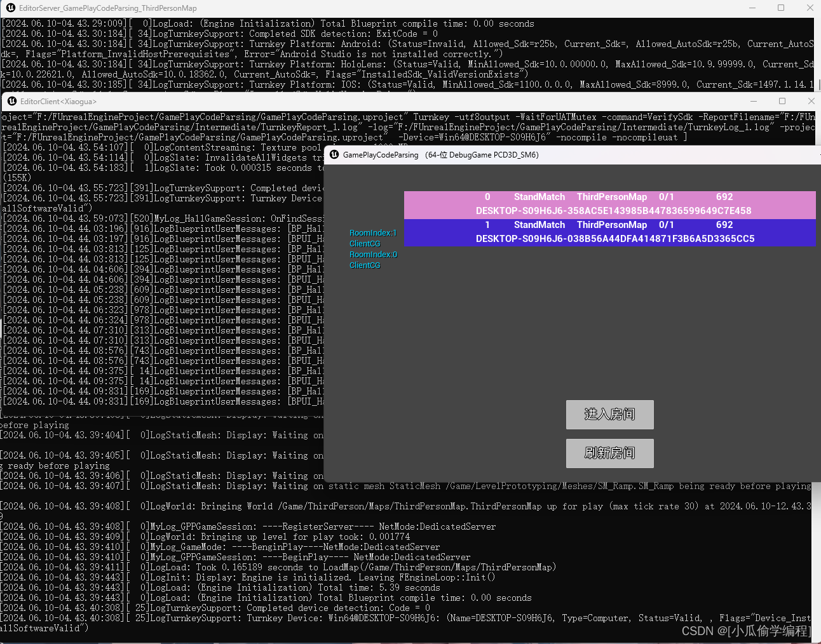The width and height of the screenshot is (821, 644).
Task: Click the 0/1 player count in room 0
Action: (x=667, y=197)
